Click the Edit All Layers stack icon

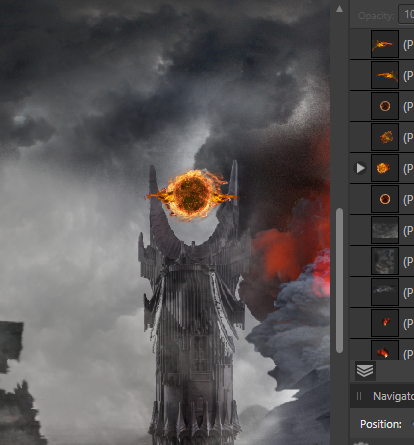point(365,371)
